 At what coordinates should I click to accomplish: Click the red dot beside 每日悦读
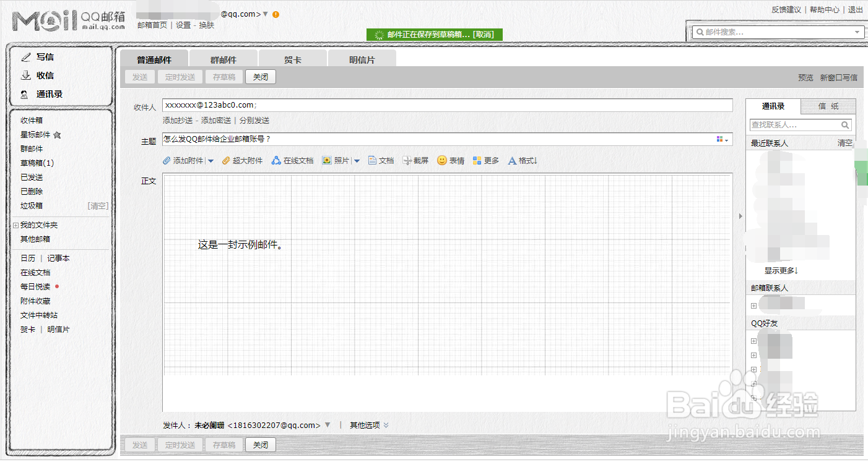[57, 287]
